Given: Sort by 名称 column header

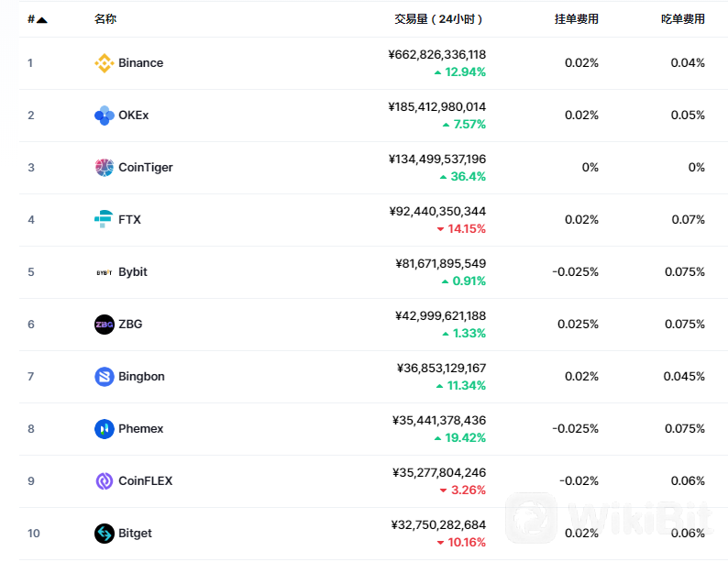Looking at the screenshot, I should tap(105, 19).
